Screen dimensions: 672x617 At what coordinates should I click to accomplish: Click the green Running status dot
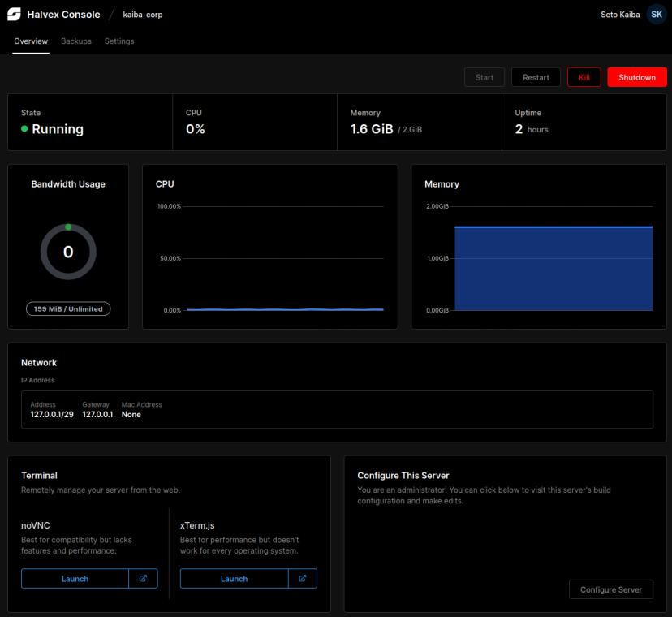(24, 128)
